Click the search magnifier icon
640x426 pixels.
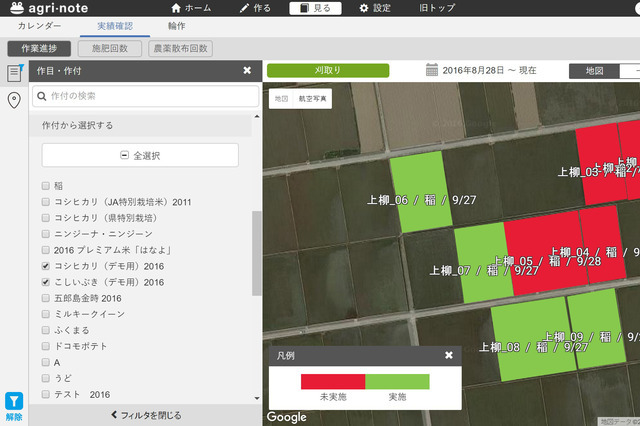pos(42,96)
